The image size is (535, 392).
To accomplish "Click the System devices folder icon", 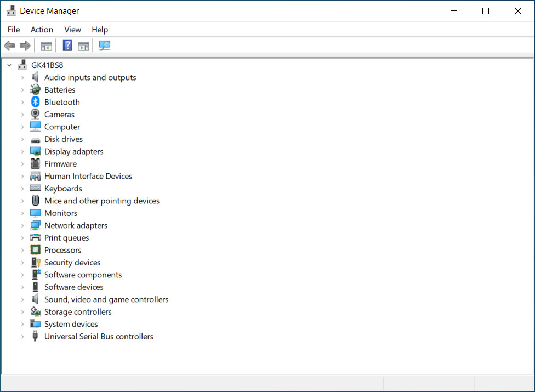I will pyautogui.click(x=35, y=324).
